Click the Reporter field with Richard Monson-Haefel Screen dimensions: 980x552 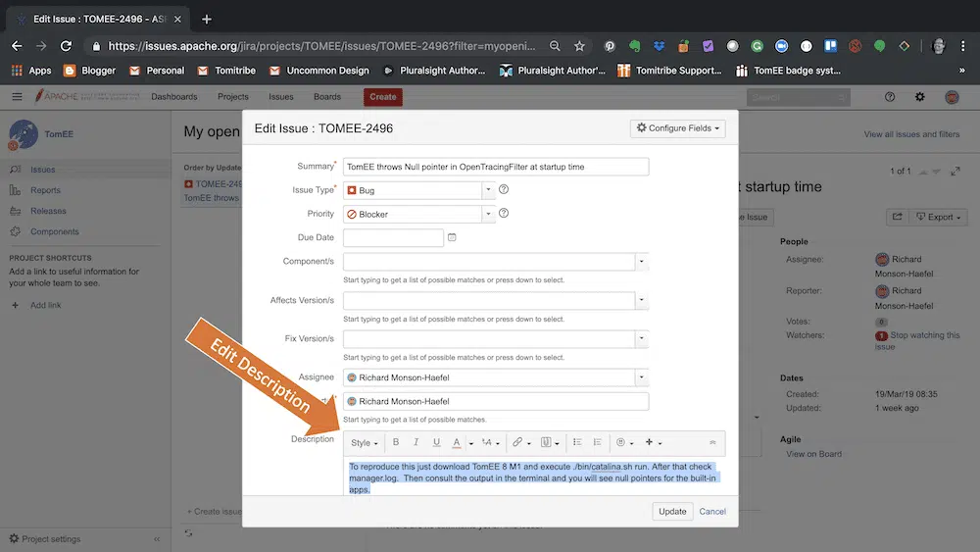496,401
